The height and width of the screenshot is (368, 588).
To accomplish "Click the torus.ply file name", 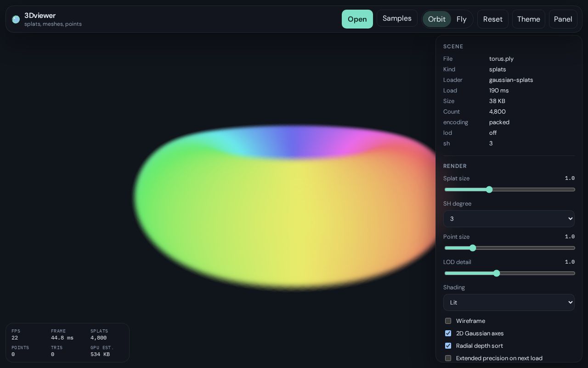I will click(x=501, y=59).
